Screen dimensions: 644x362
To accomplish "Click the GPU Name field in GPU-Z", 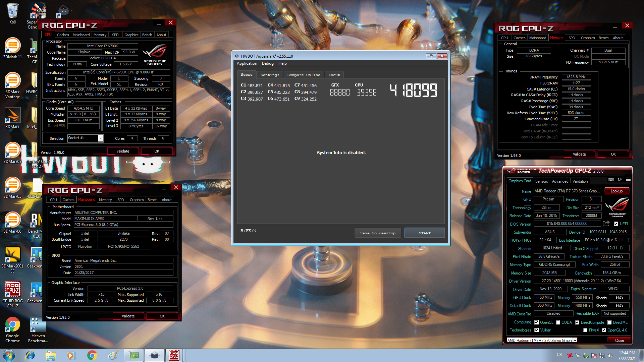I will coord(568,191).
